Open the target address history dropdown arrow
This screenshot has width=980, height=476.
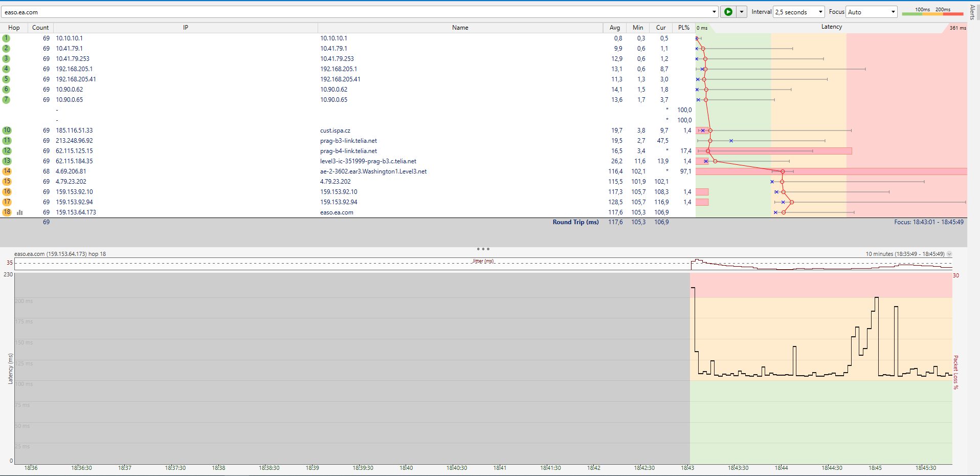click(714, 12)
